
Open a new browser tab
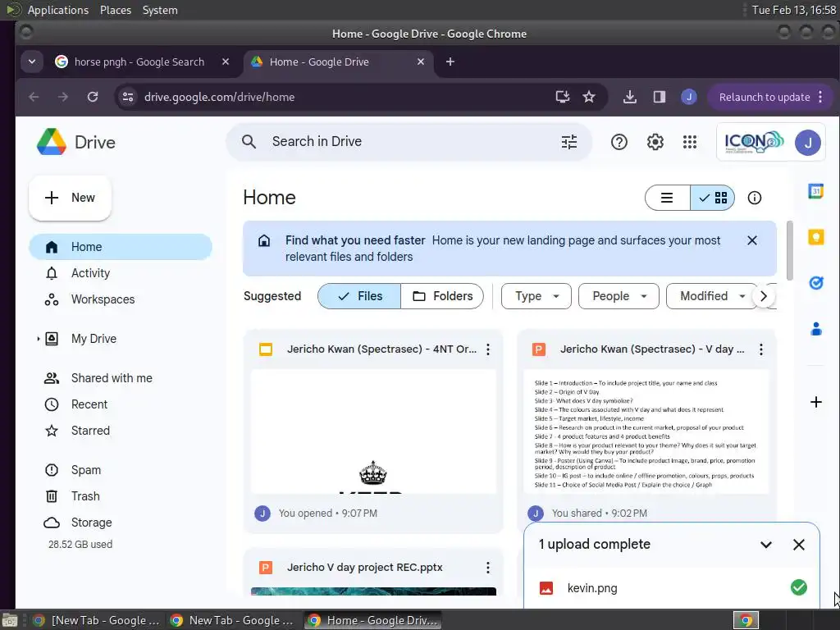[450, 62]
